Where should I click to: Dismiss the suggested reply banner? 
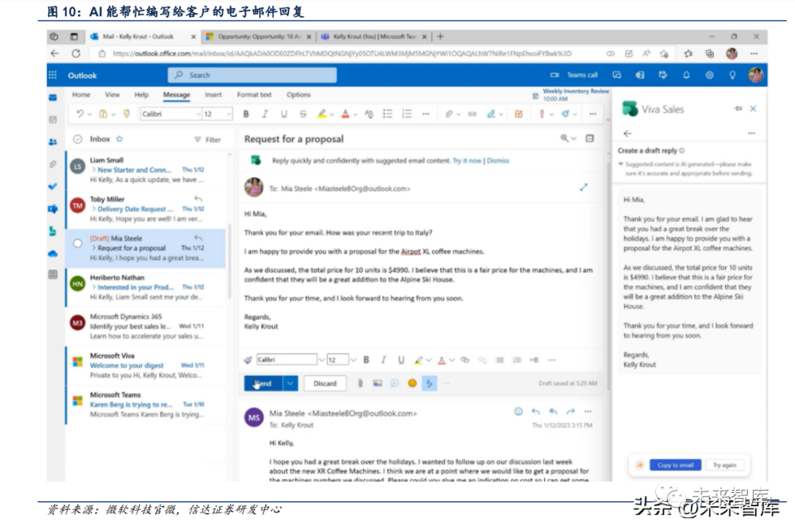[498, 160]
